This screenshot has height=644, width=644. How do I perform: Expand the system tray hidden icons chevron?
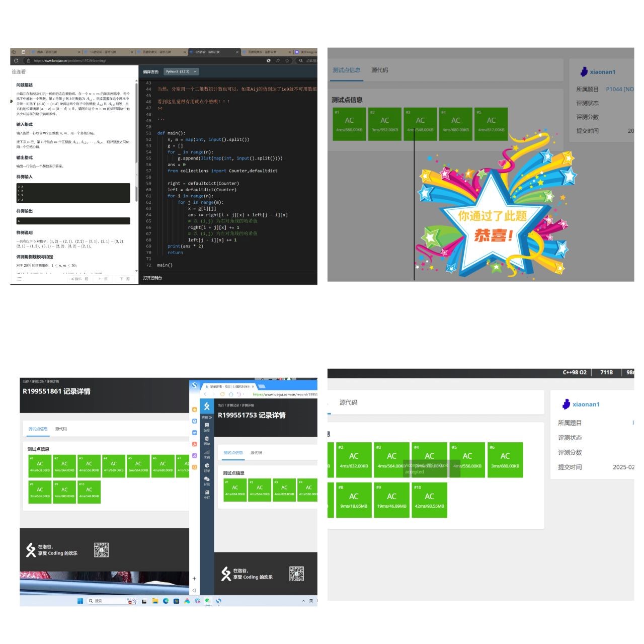(x=303, y=601)
